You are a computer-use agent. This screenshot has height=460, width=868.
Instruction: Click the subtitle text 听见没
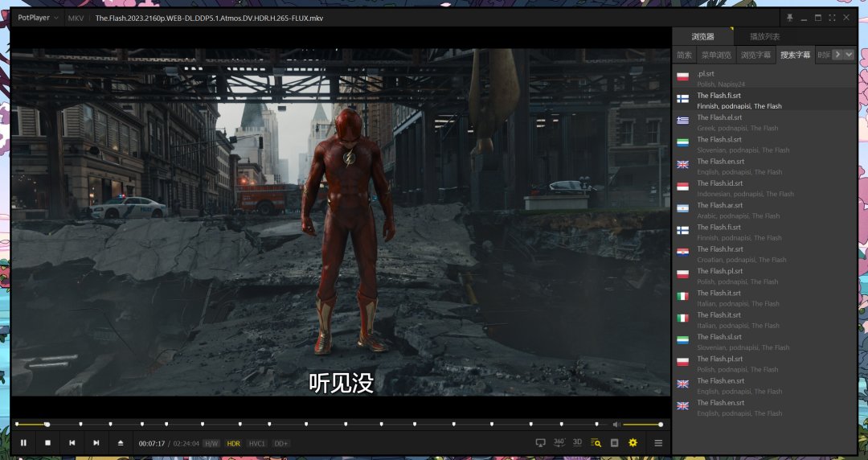[341, 383]
